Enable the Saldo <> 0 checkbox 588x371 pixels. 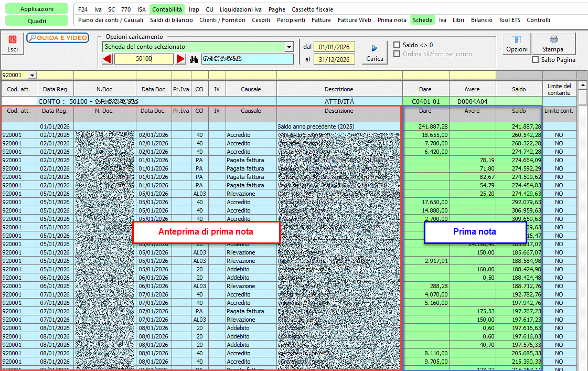point(397,45)
